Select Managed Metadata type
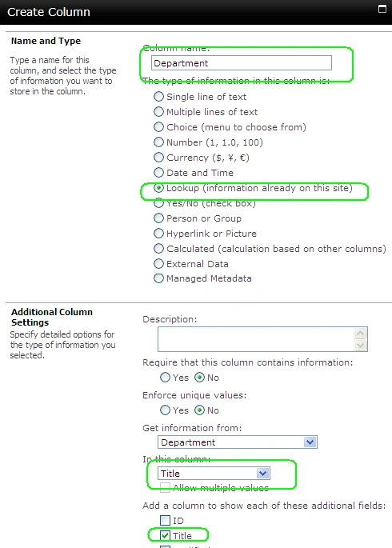392x548 pixels. click(x=158, y=278)
